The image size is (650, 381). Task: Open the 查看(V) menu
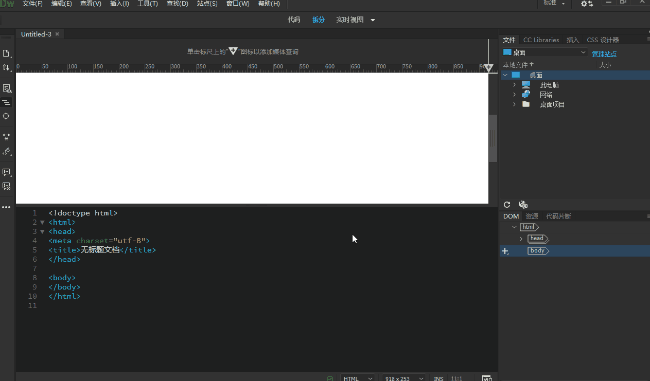click(90, 4)
